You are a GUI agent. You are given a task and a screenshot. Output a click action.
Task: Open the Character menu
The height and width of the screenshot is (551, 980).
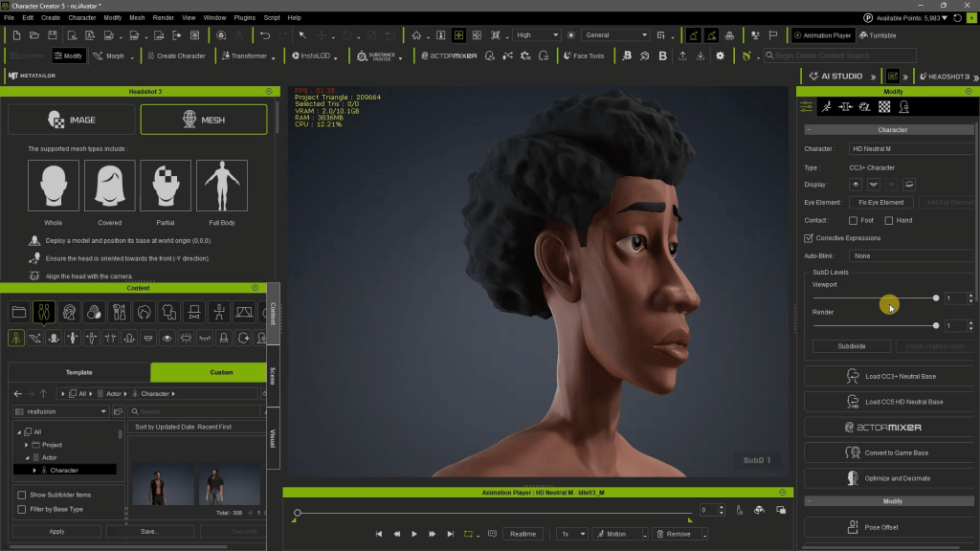point(82,17)
